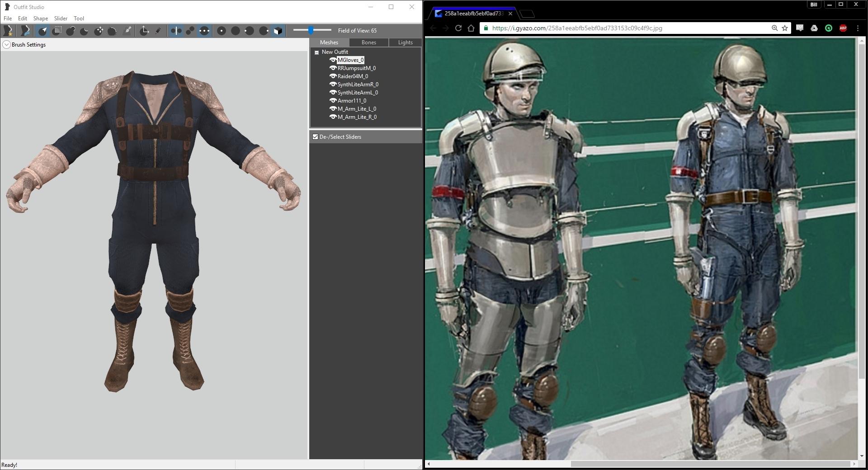
Task: Reload the gyazo image page
Action: click(x=458, y=28)
